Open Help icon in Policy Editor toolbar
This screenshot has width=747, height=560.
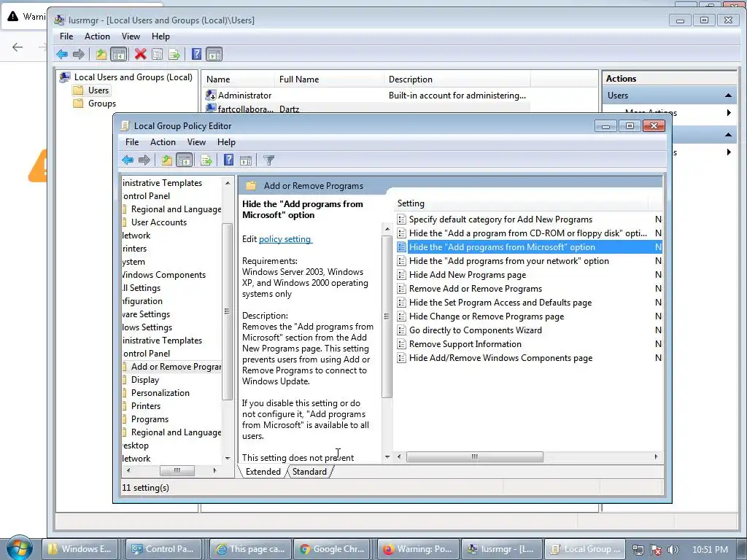(228, 160)
